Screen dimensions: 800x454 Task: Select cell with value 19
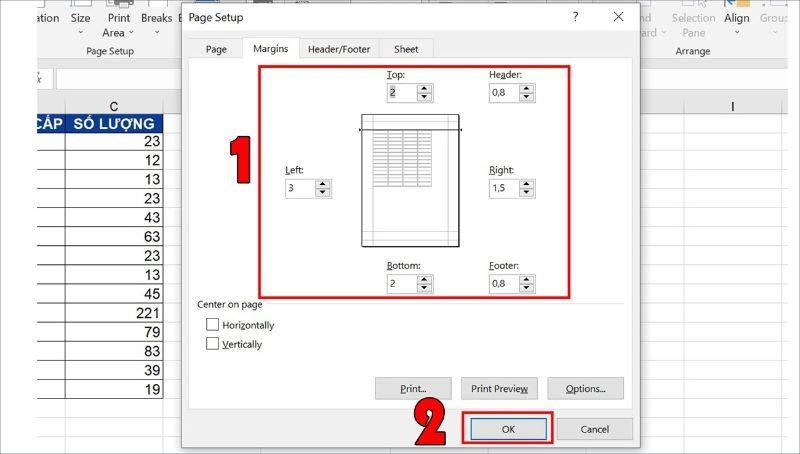click(114, 389)
